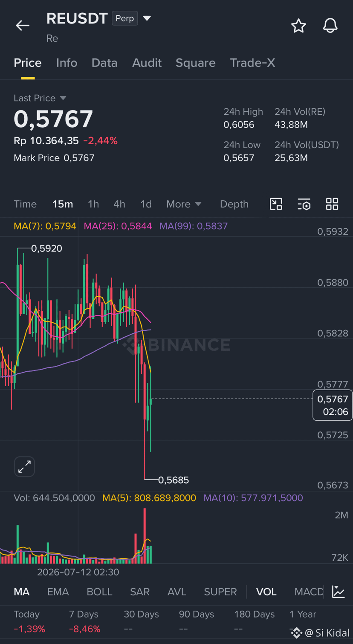Tap the 0,5920 high price marker
Screen dimensions: 353x644
(46, 248)
